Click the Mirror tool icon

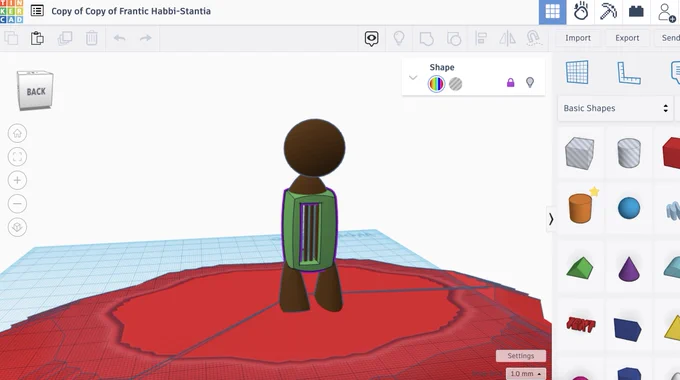[507, 38]
